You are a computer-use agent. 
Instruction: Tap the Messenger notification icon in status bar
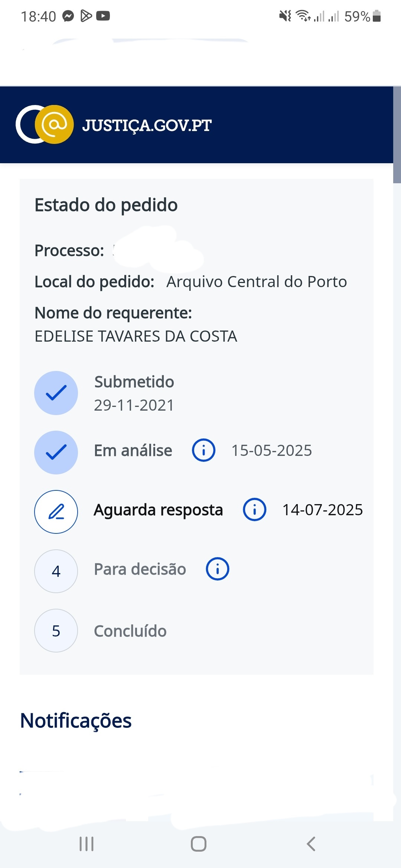[x=68, y=16]
